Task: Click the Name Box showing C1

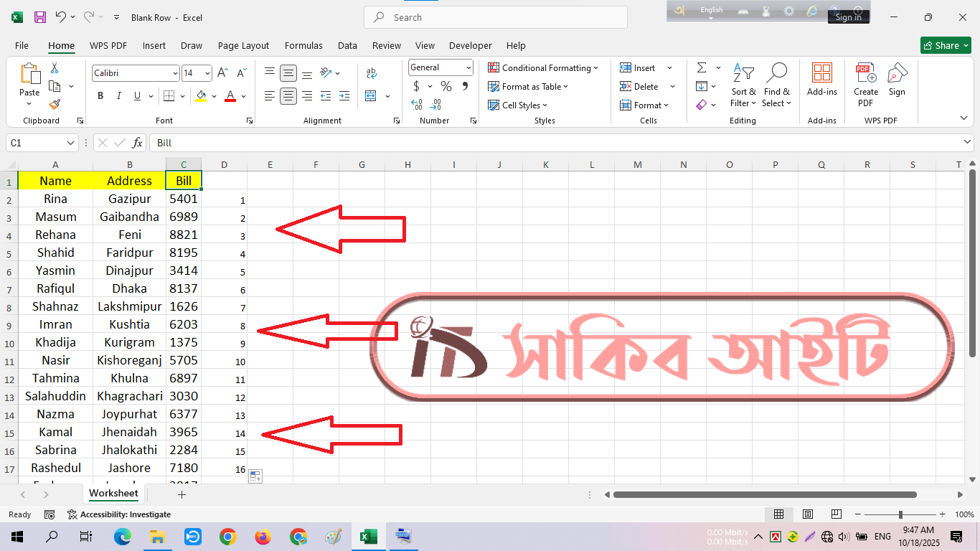Action: pos(36,143)
